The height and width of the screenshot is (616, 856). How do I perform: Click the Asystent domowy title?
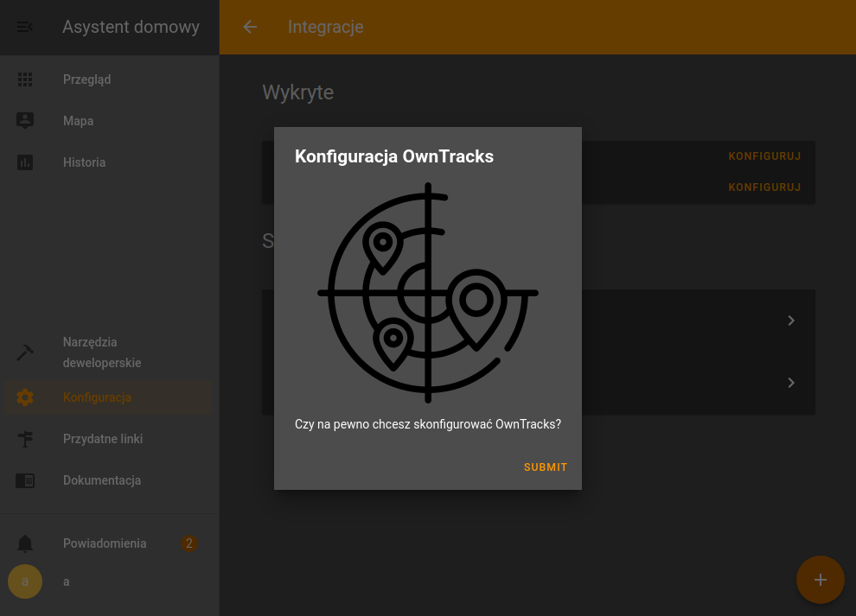[131, 27]
